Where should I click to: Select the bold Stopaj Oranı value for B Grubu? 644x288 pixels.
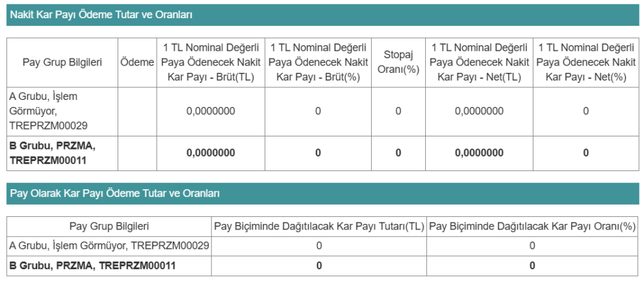[398, 153]
